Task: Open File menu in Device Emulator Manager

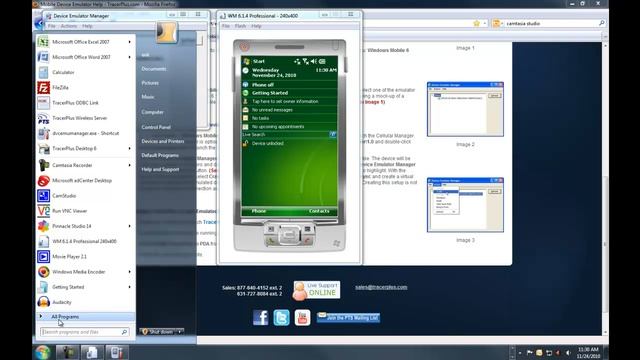Action: pyautogui.click(x=51, y=26)
